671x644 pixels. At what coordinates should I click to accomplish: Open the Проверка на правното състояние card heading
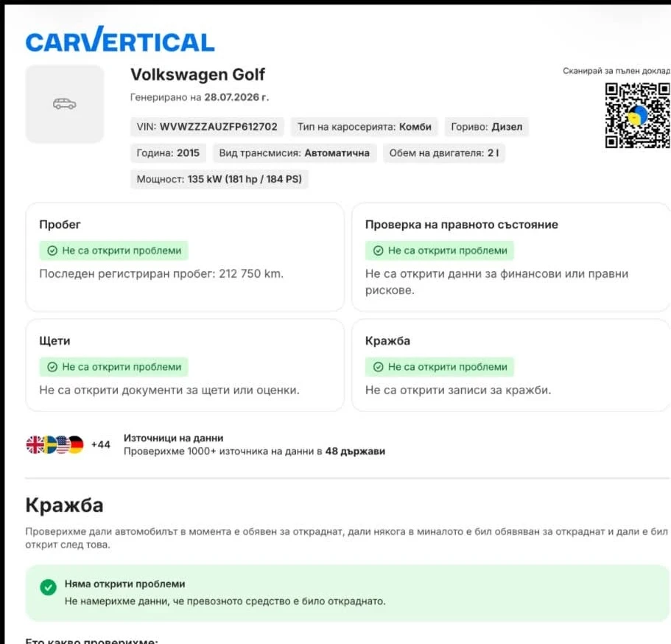pos(461,225)
